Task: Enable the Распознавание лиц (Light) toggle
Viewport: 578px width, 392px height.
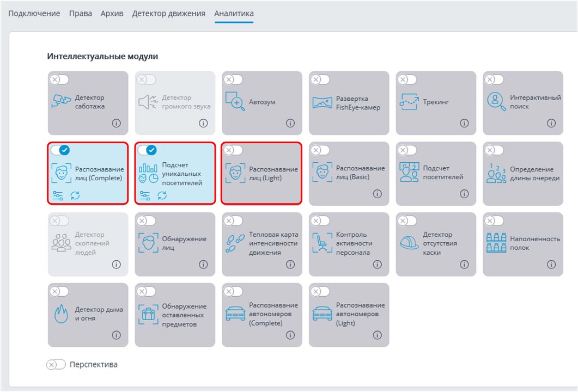Action: (233, 150)
